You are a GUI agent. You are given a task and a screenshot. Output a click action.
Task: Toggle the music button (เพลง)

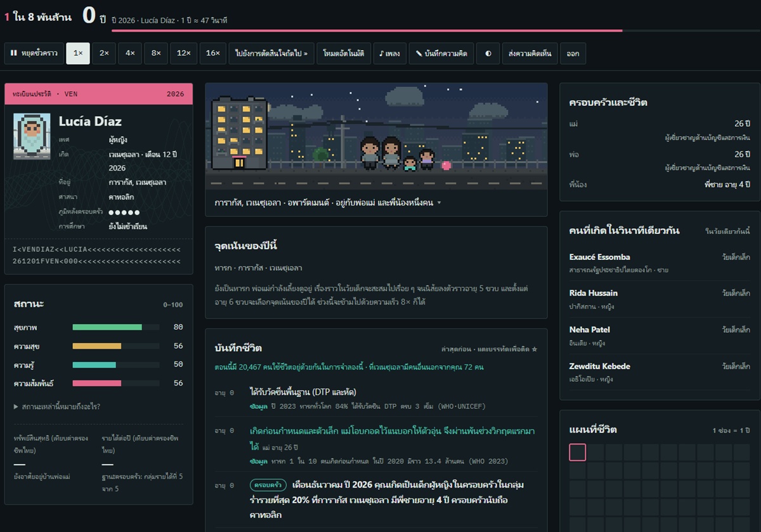click(x=389, y=54)
